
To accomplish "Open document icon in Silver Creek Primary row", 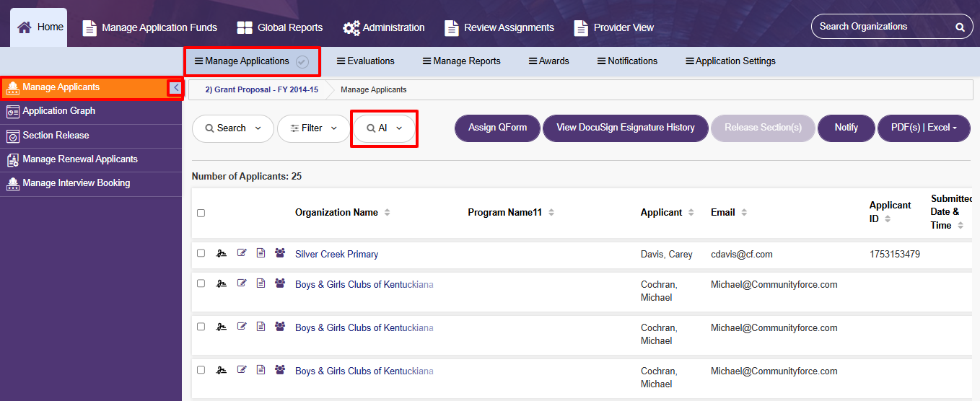I will (x=261, y=253).
